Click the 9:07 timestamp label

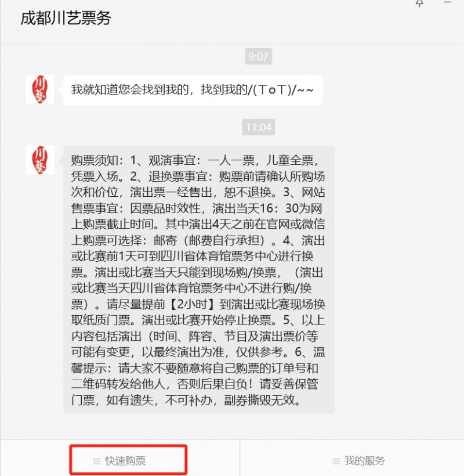(x=258, y=56)
